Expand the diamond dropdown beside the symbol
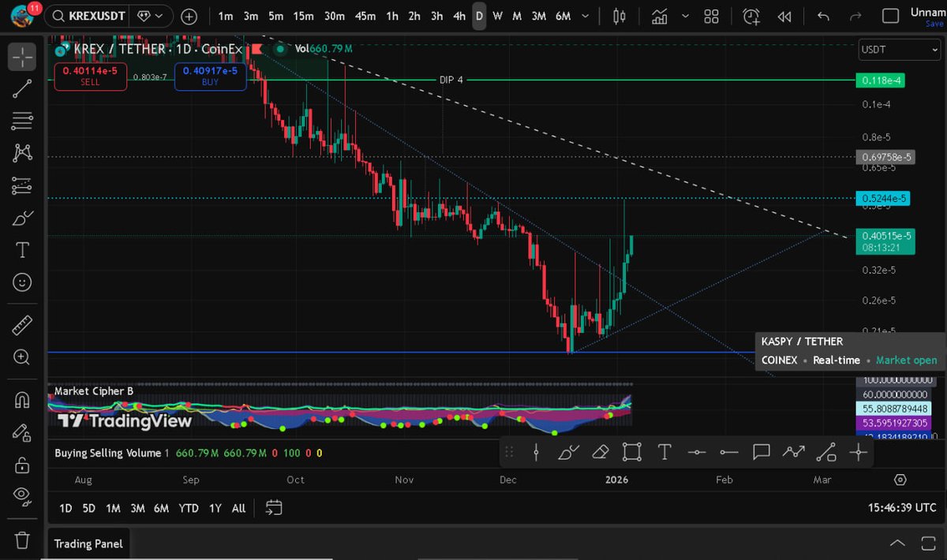Viewport: 947px width, 560px height. pos(150,16)
